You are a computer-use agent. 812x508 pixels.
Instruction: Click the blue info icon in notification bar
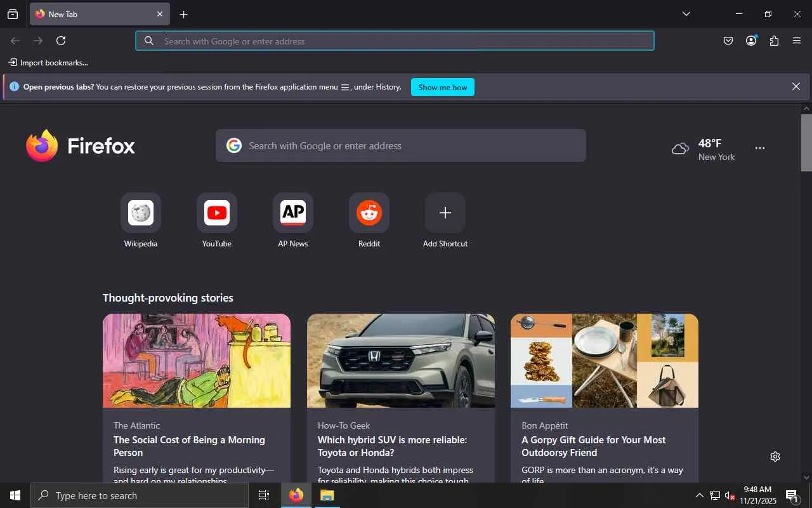pyautogui.click(x=14, y=87)
